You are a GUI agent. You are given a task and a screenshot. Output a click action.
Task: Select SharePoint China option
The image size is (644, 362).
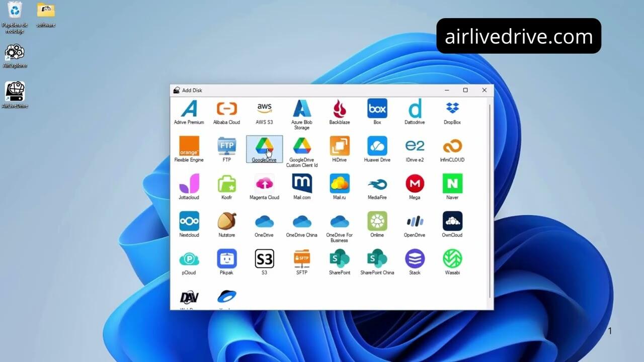click(x=377, y=259)
